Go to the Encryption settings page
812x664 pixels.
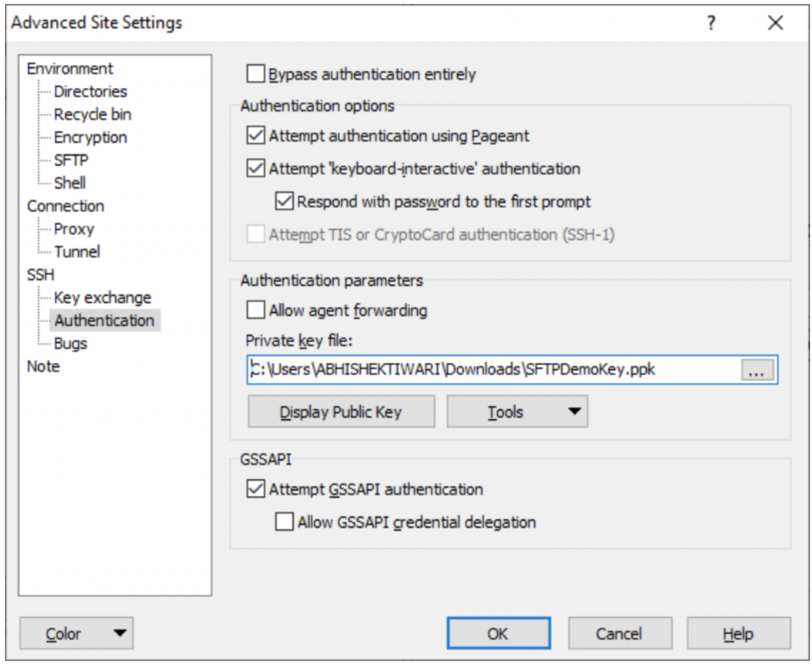90,137
